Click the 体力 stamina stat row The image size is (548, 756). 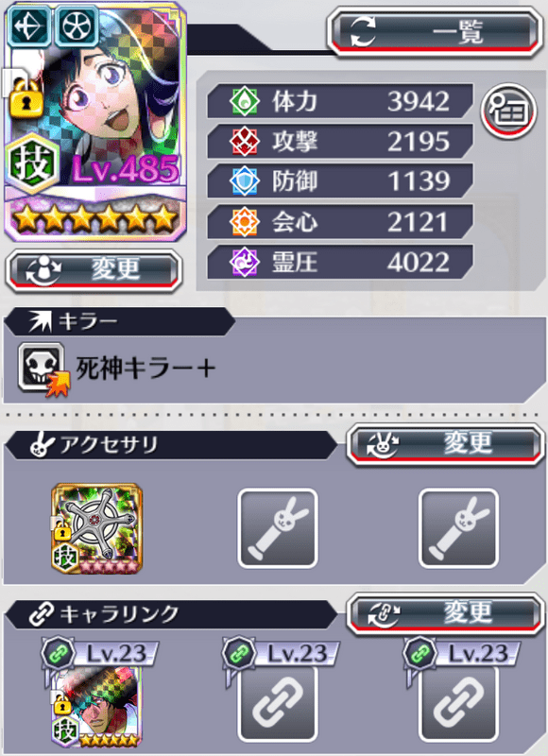pos(340,101)
